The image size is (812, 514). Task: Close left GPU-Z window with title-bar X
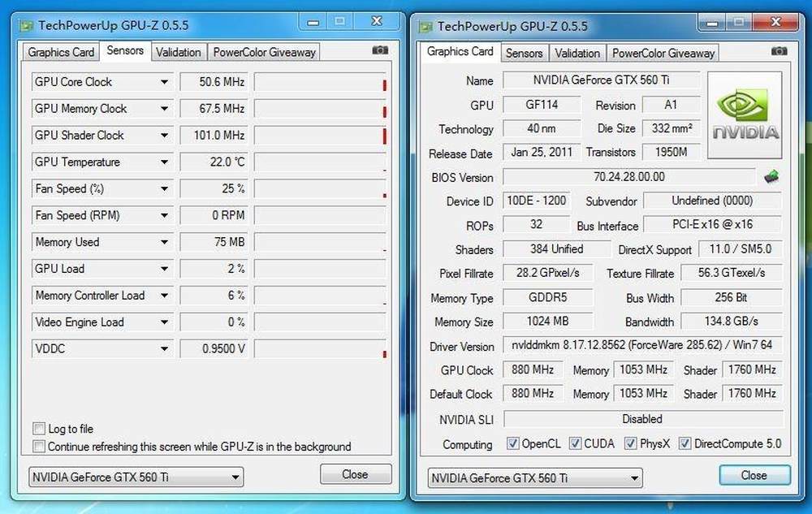[x=377, y=21]
